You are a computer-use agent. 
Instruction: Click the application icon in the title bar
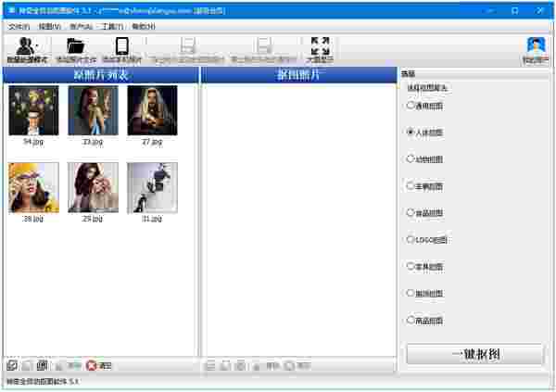point(11,10)
